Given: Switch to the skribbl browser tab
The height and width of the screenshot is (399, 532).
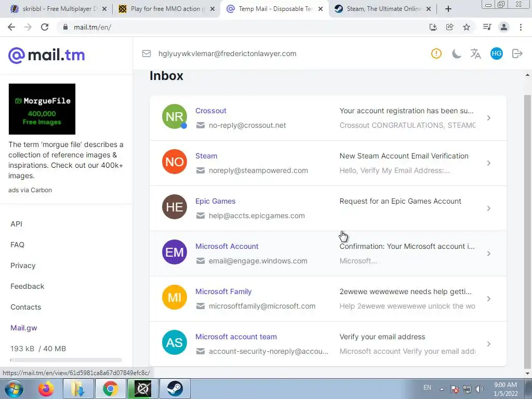Looking at the screenshot, I should point(57,9).
